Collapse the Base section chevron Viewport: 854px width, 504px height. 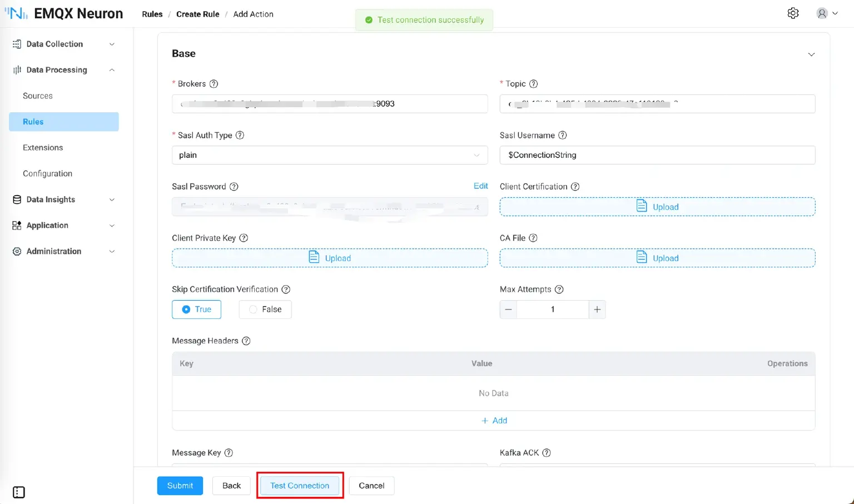tap(811, 54)
